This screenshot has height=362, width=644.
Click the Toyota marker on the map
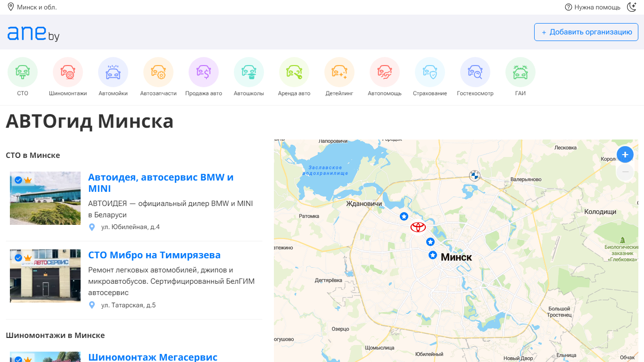[x=418, y=227]
